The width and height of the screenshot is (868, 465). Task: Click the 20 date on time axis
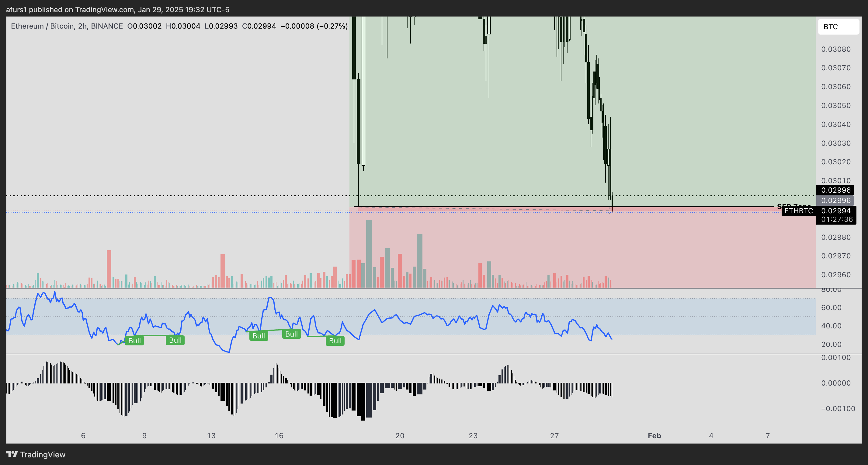400,436
